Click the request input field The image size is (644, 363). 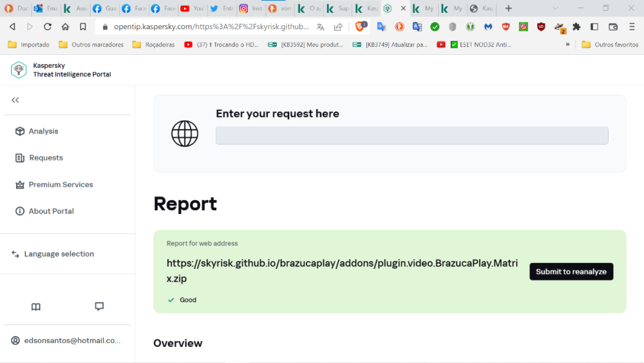pos(412,135)
